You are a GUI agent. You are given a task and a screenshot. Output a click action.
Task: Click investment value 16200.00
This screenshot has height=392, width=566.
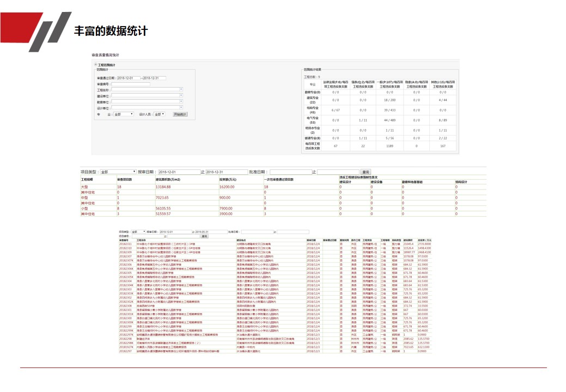click(227, 187)
